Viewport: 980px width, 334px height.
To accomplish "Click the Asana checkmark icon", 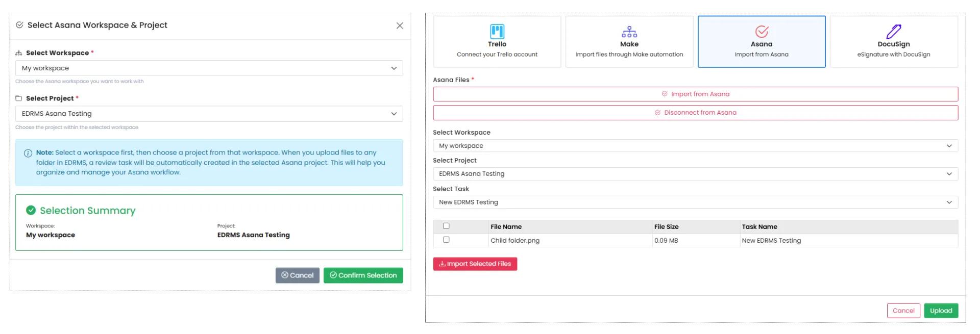I will [x=761, y=32].
